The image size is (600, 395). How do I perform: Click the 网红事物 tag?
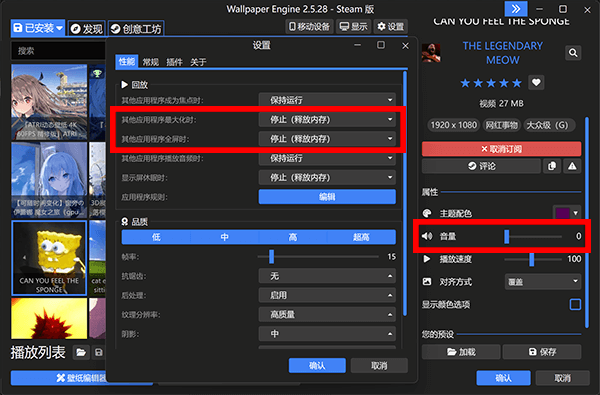(501, 125)
